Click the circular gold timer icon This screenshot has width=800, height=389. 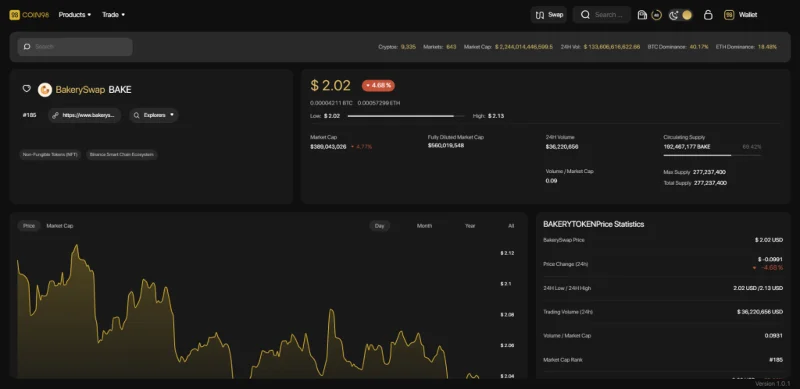coord(657,15)
